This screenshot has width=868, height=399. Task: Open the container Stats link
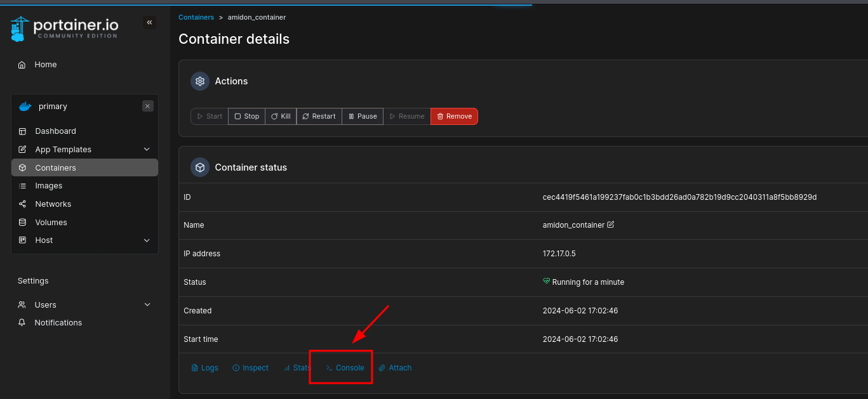(x=297, y=368)
